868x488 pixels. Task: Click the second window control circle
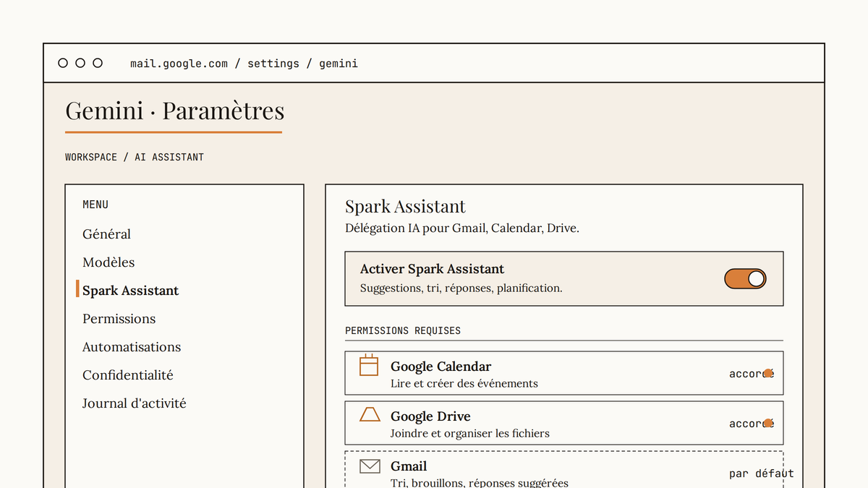tap(80, 63)
